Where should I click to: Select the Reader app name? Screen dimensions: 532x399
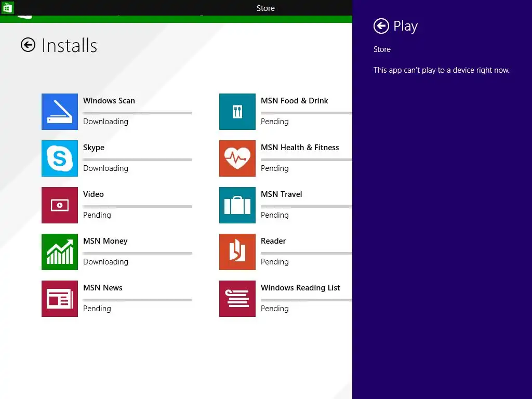point(273,241)
